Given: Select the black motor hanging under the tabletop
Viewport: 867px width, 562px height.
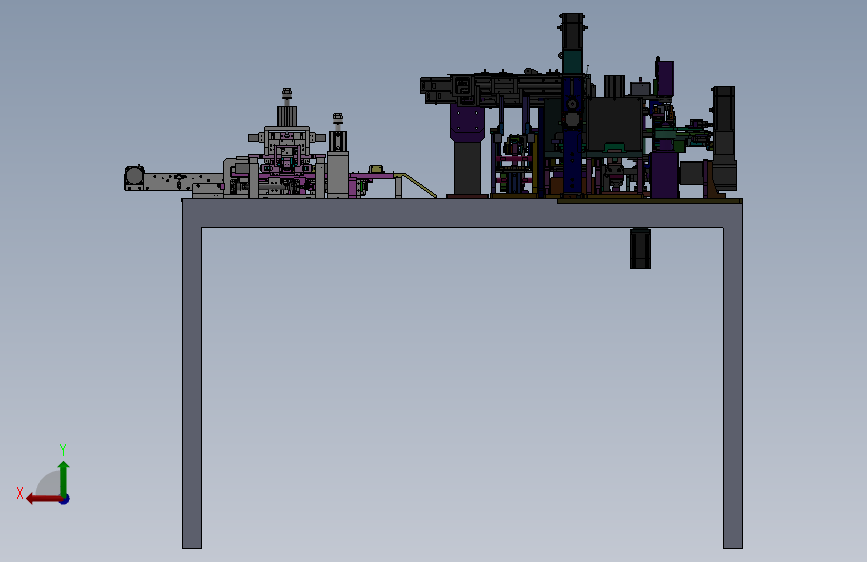Looking at the screenshot, I should (x=640, y=248).
